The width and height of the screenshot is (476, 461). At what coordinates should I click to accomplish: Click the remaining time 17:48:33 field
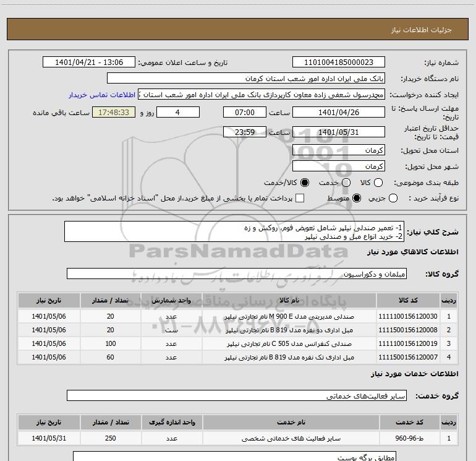pyautogui.click(x=114, y=112)
